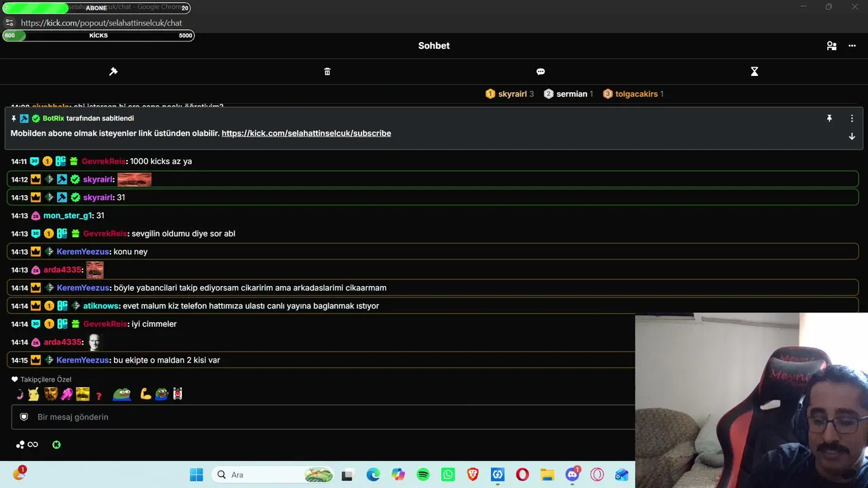Click the trash can clear chat icon
The height and width of the screenshot is (488, 868).
click(328, 71)
